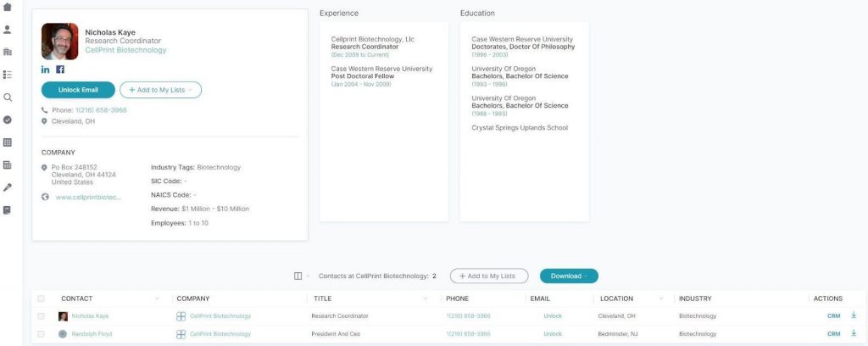The width and height of the screenshot is (868, 346).
Task: Click CellPrint logo icon in Randolph Floyd row
Action: click(x=181, y=334)
